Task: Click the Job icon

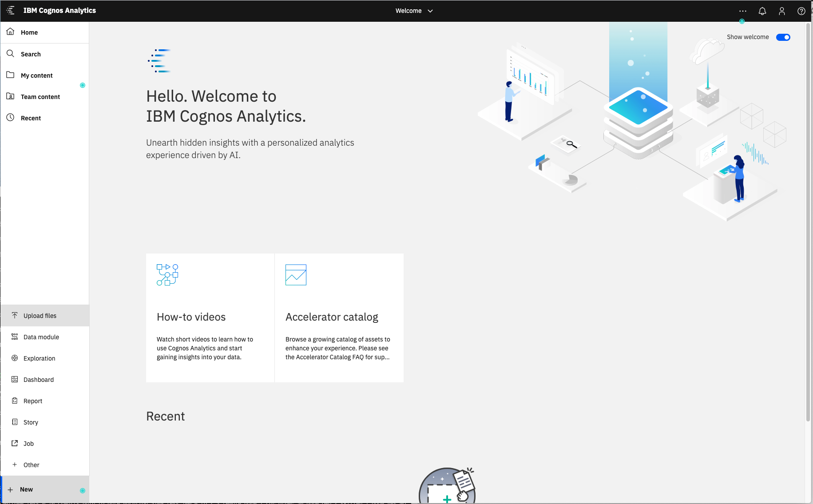Action: click(15, 443)
